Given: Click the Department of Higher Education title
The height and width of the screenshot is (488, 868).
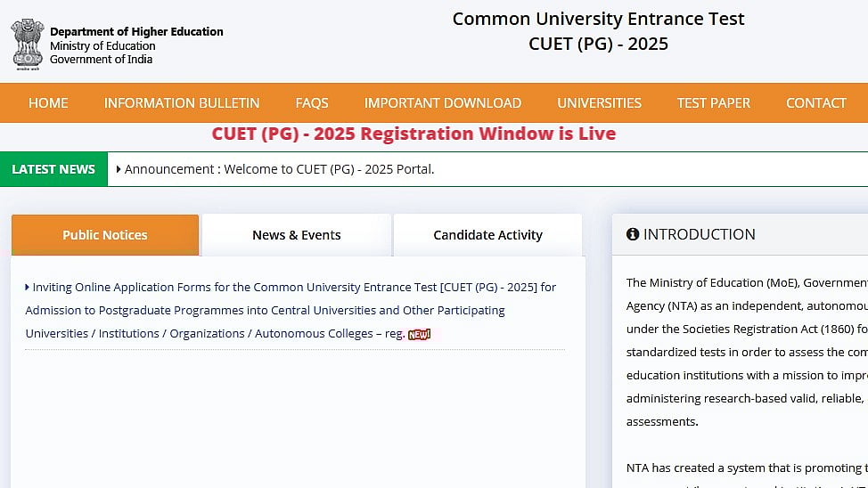Looking at the screenshot, I should click(136, 32).
